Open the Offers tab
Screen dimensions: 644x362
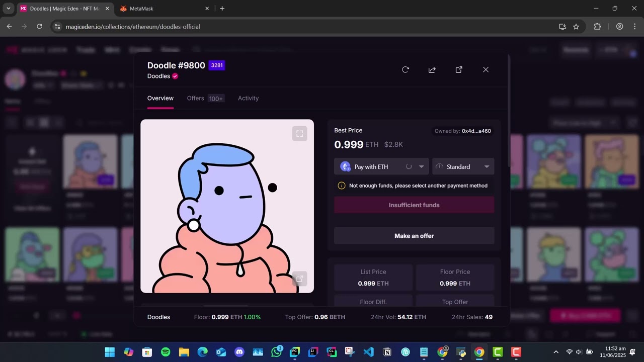pyautogui.click(x=205, y=98)
